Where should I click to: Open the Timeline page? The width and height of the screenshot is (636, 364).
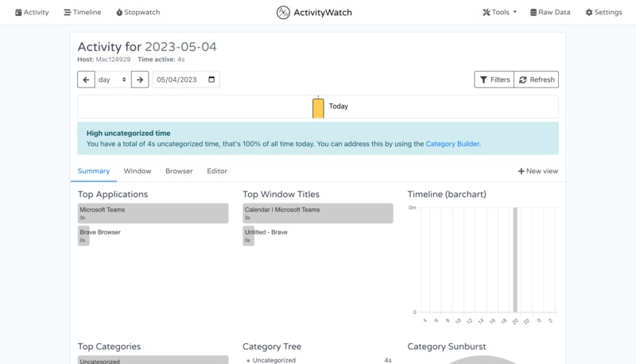click(83, 12)
